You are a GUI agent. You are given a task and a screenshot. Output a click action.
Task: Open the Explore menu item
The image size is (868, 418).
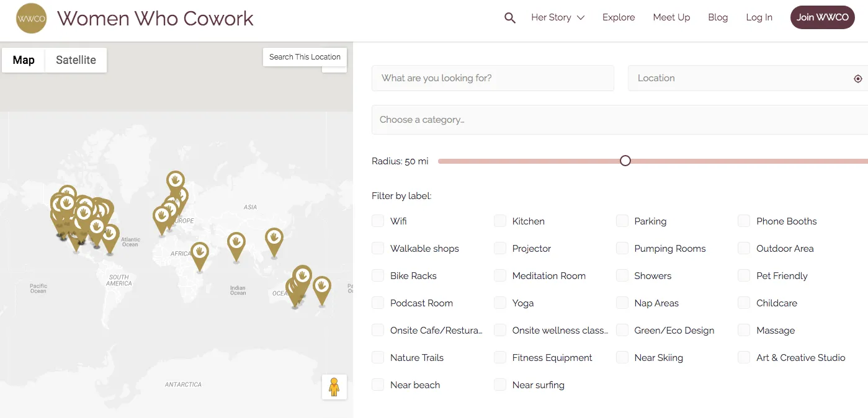[619, 17]
